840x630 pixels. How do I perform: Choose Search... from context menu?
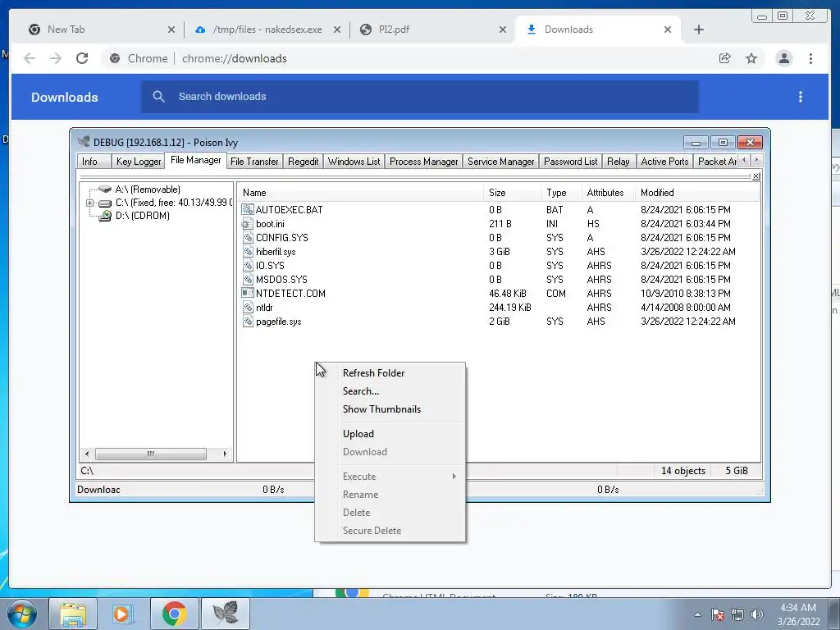click(x=361, y=391)
